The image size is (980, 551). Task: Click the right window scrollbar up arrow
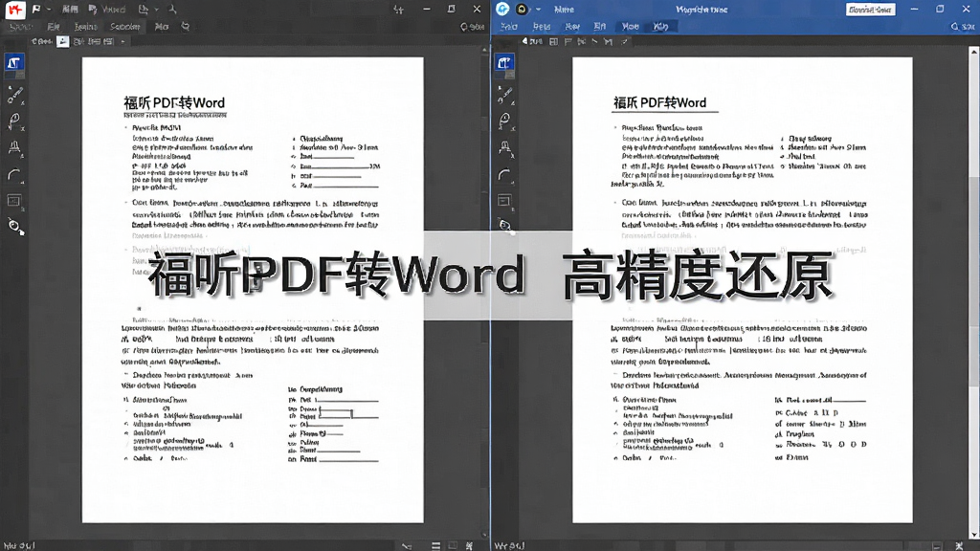[x=974, y=53]
